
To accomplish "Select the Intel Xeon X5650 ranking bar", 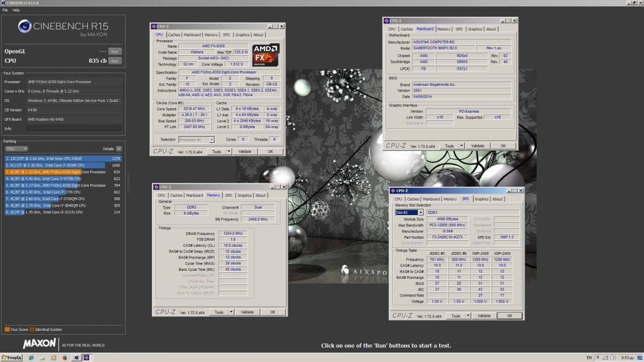I will point(63,159).
